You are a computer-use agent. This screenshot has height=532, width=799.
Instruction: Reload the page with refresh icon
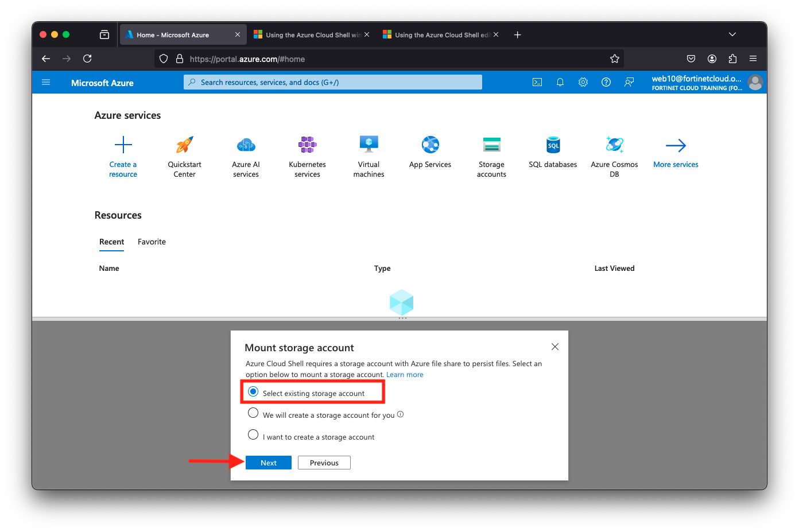click(87, 59)
